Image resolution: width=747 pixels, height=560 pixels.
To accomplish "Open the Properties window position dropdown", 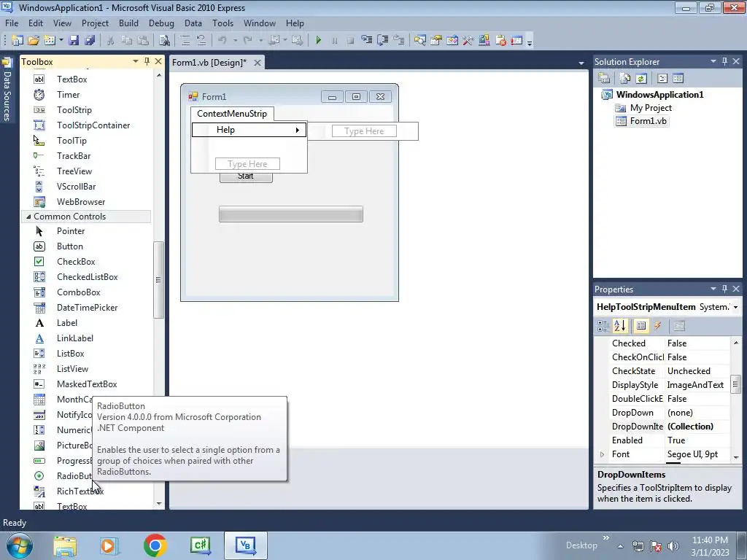I will [x=713, y=289].
